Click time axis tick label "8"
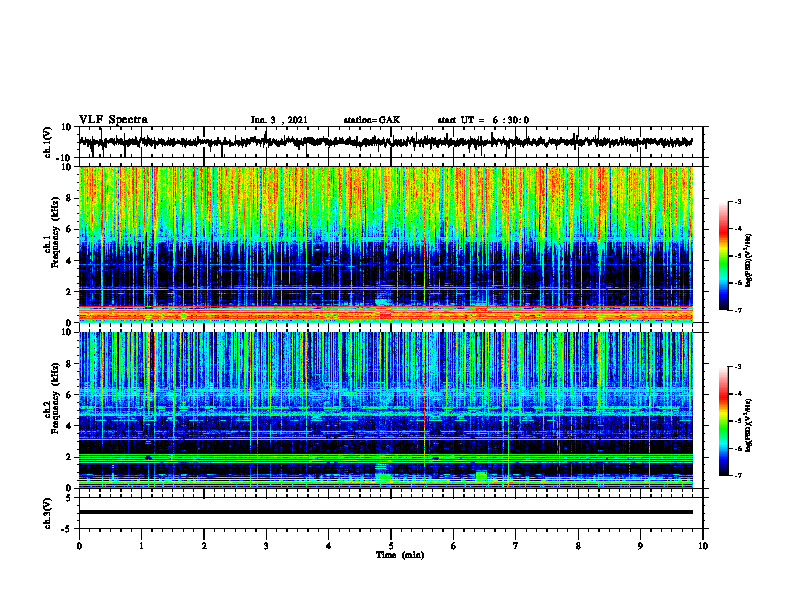Image resolution: width=792 pixels, height=612 pixels. click(578, 546)
